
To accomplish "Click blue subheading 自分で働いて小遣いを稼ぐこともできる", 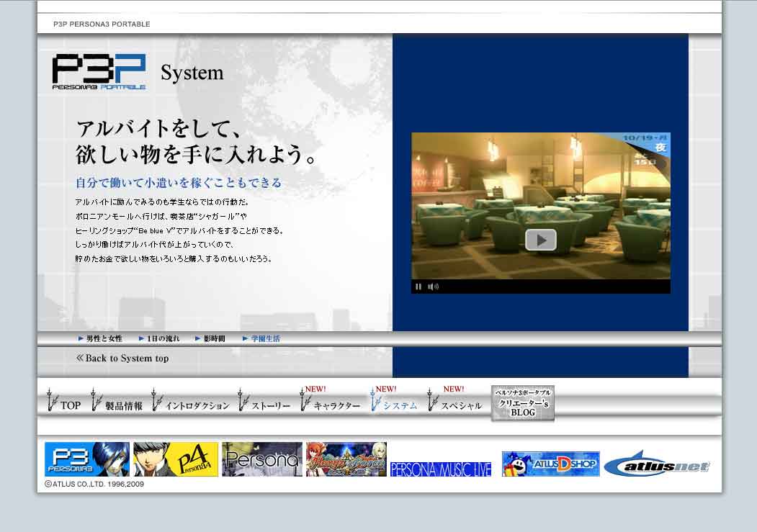I will click(178, 183).
